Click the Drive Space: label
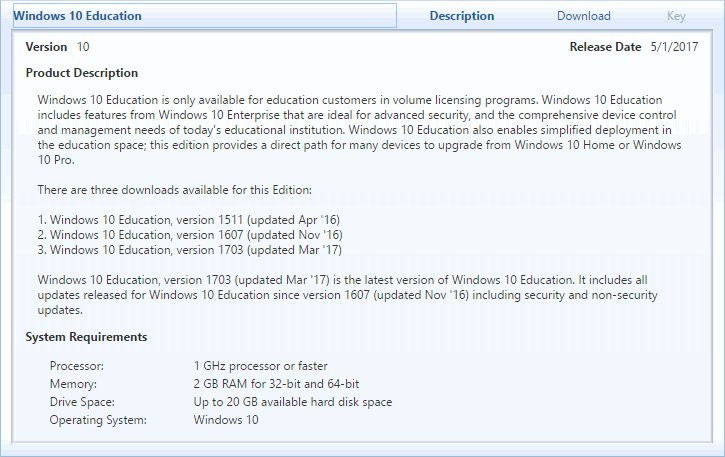The height and width of the screenshot is (457, 725). click(82, 402)
